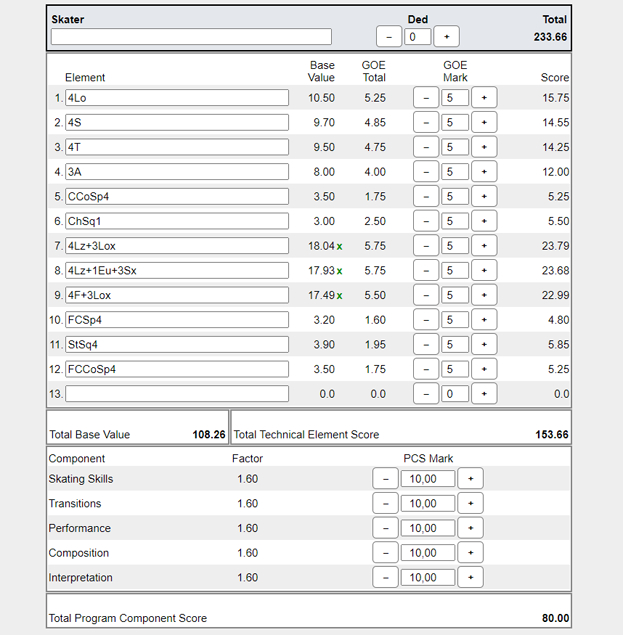Decrease the deduction with the Ded minus button
The image size is (623, 635).
click(x=389, y=37)
